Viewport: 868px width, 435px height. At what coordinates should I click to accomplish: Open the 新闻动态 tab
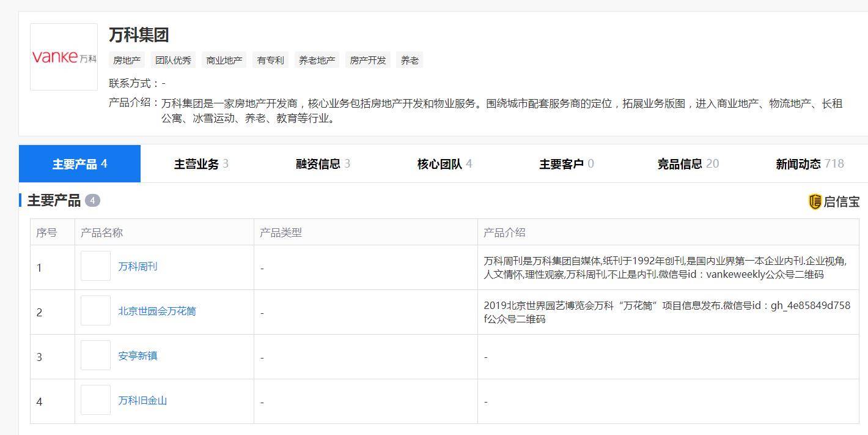click(x=809, y=164)
